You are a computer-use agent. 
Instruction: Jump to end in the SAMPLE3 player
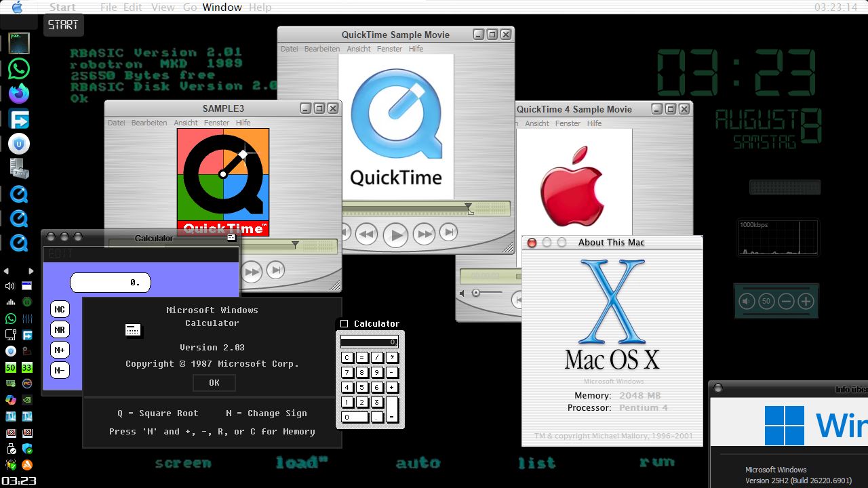[275, 270]
